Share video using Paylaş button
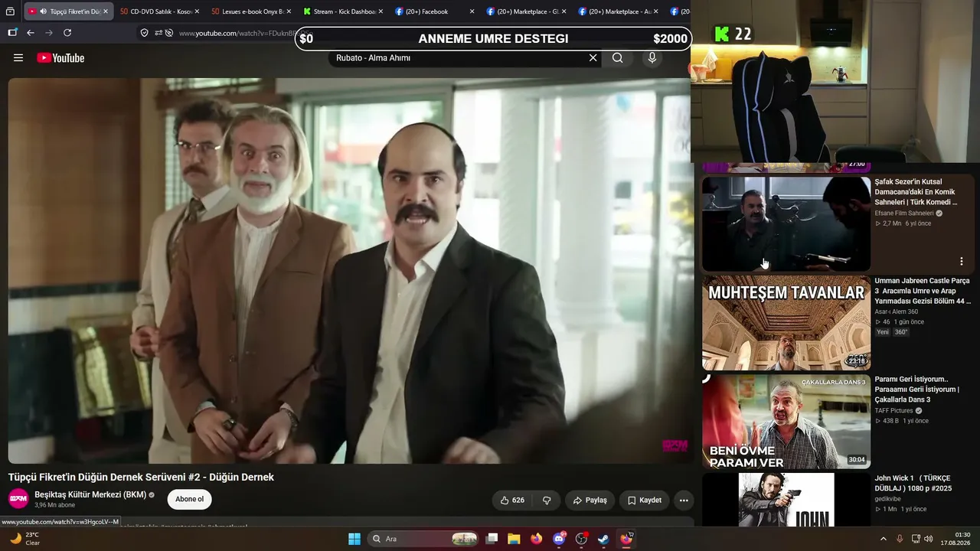The height and width of the screenshot is (551, 980). (590, 500)
